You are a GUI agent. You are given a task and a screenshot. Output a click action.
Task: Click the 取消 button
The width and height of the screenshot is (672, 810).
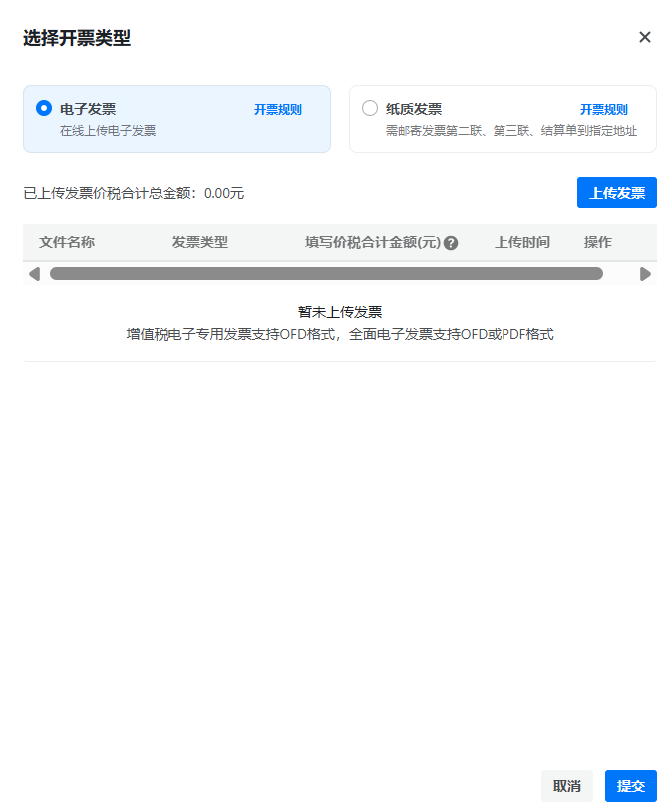(566, 786)
